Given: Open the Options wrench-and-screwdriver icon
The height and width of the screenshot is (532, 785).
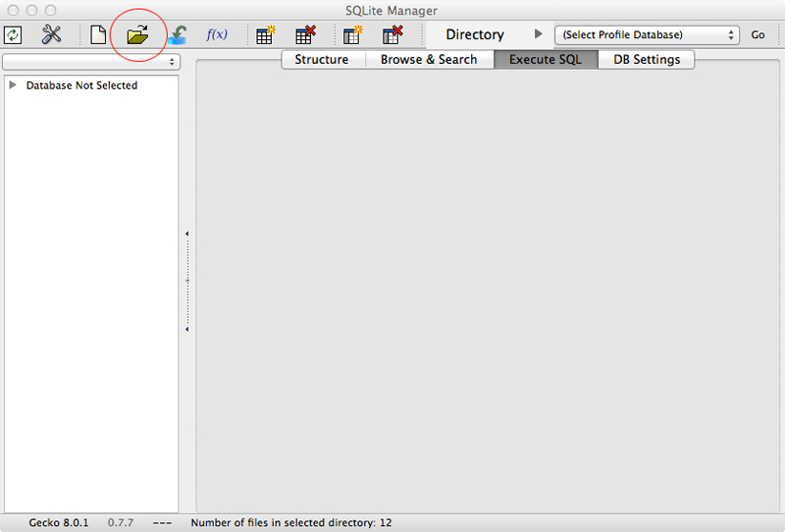Looking at the screenshot, I should coord(51,34).
